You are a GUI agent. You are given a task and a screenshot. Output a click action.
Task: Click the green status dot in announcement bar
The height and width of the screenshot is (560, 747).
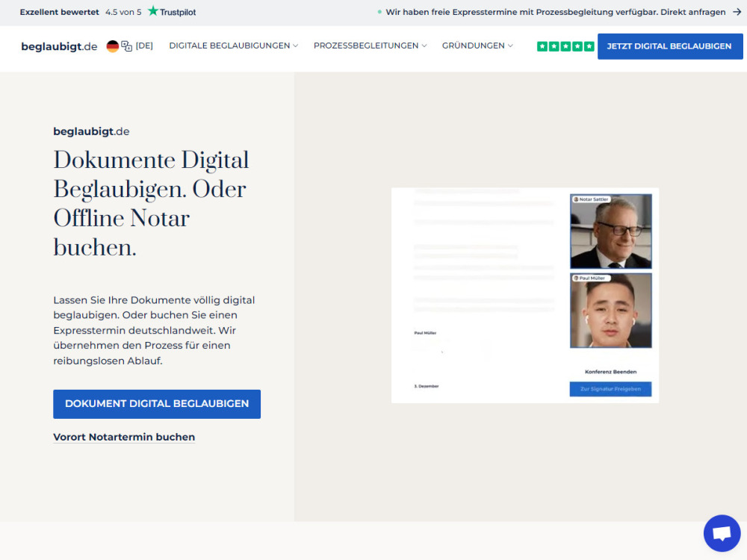click(x=379, y=12)
